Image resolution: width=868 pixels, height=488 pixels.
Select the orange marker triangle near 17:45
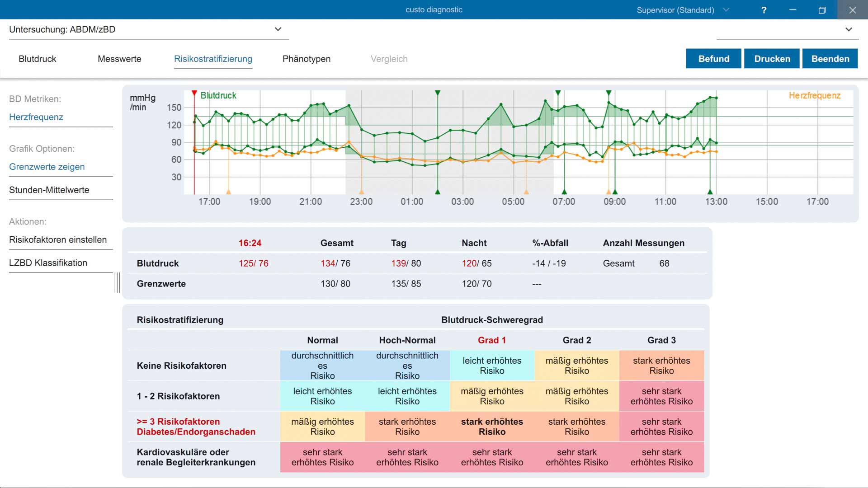click(228, 192)
